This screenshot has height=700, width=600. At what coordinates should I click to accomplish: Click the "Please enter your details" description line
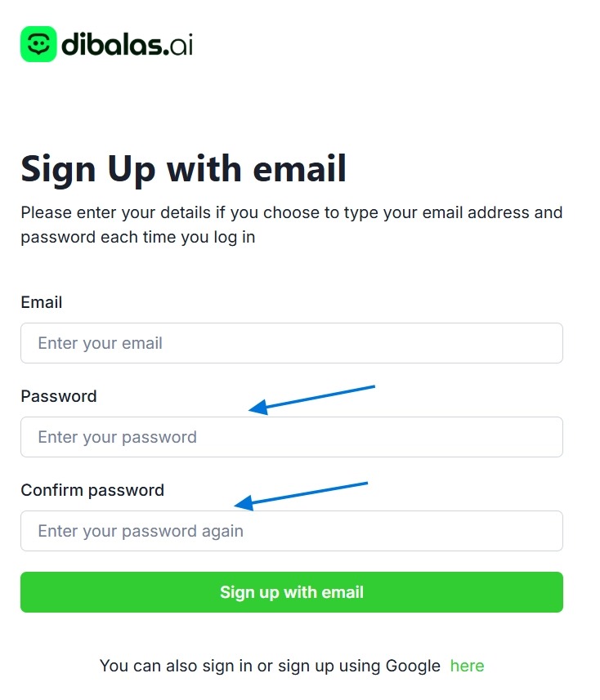tap(291, 213)
